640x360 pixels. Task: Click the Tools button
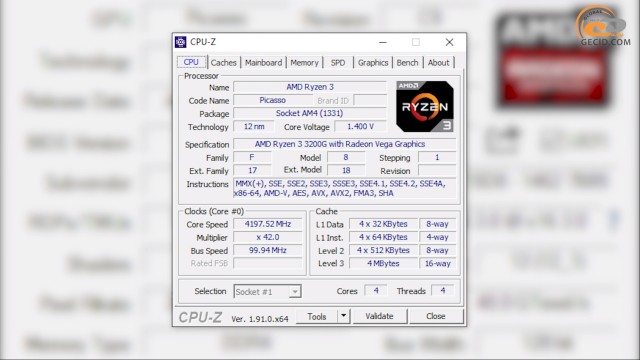tap(317, 316)
